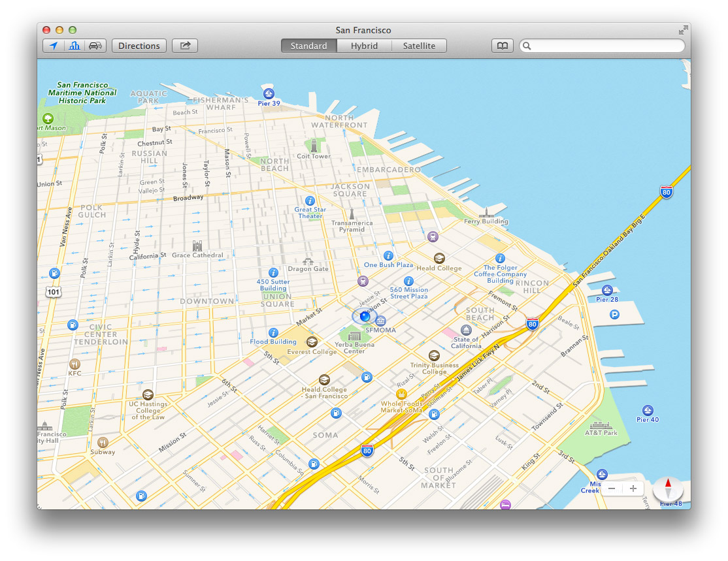Switch to the Satellite map view

click(x=420, y=46)
